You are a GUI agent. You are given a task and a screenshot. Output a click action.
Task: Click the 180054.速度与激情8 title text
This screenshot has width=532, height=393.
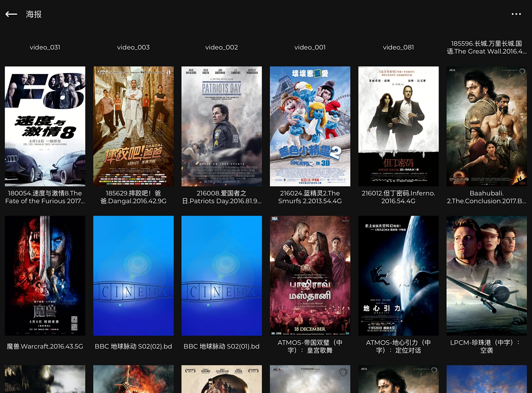45,197
